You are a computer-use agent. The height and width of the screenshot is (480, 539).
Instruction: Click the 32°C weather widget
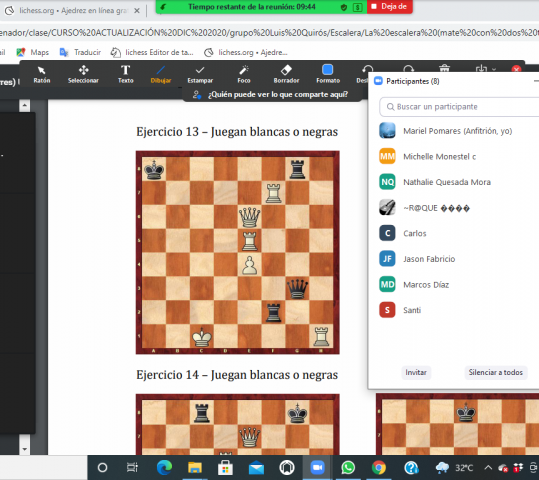coord(454,468)
